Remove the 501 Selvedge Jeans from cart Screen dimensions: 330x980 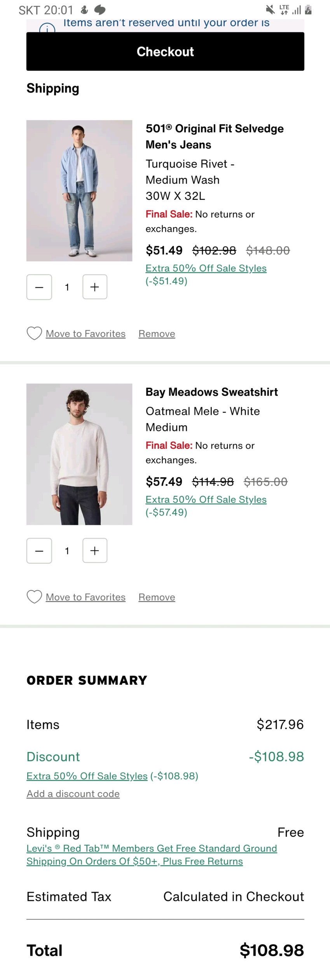[x=157, y=334]
